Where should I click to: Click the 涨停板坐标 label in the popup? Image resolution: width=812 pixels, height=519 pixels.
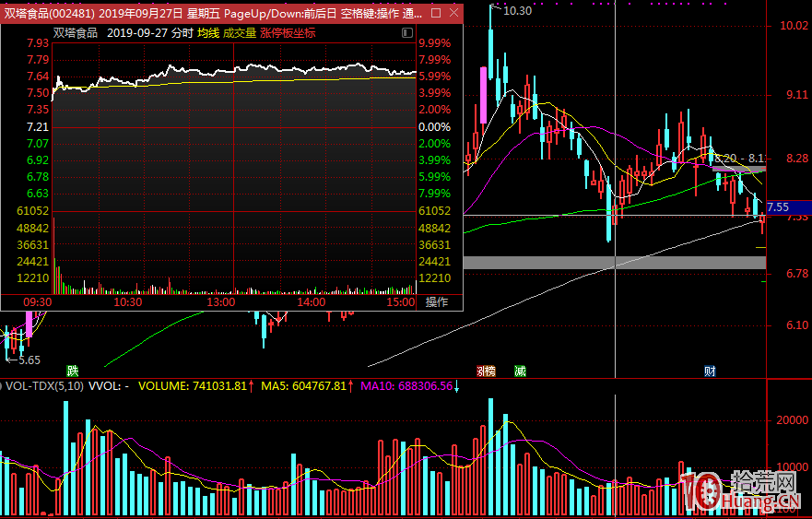pyautogui.click(x=288, y=33)
